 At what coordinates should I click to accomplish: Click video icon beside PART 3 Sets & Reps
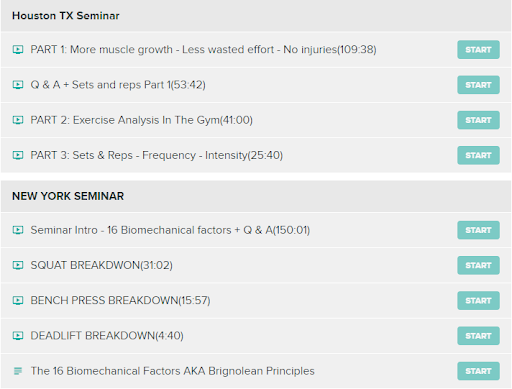coord(18,155)
